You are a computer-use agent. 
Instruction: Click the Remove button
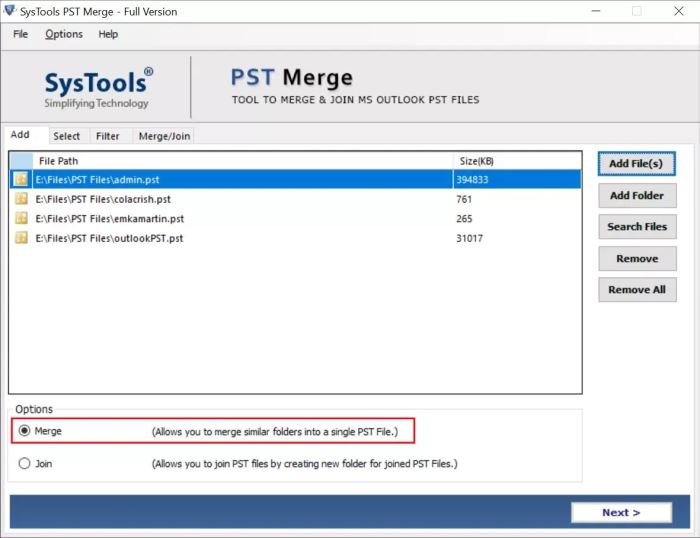pos(637,259)
